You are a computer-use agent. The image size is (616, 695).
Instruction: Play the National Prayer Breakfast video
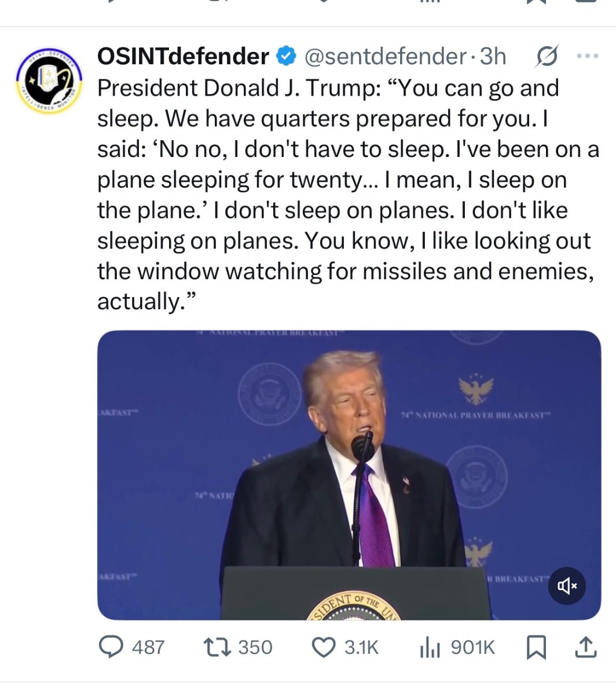click(x=349, y=475)
